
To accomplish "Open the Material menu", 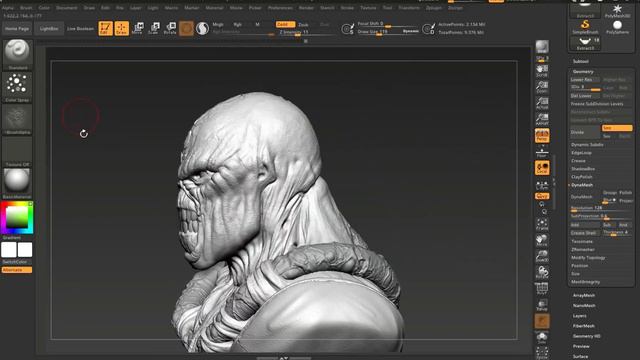I will coord(214,8).
